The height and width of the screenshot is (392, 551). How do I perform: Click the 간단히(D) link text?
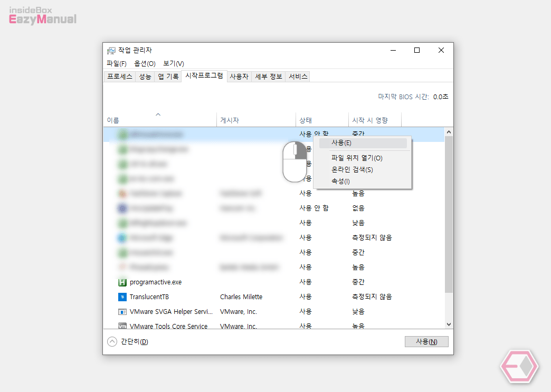tap(134, 342)
